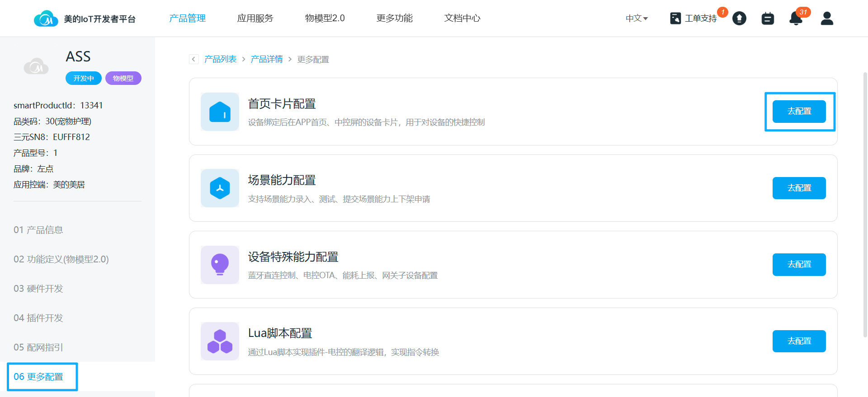This screenshot has width=868, height=397.
Task: Expand the 中文 language dropdown
Action: [637, 19]
